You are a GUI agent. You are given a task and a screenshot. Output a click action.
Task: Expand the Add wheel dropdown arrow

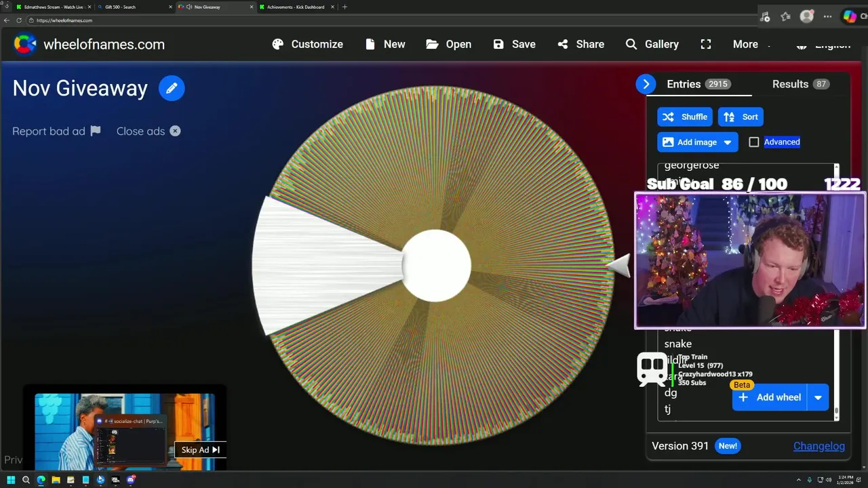point(818,397)
